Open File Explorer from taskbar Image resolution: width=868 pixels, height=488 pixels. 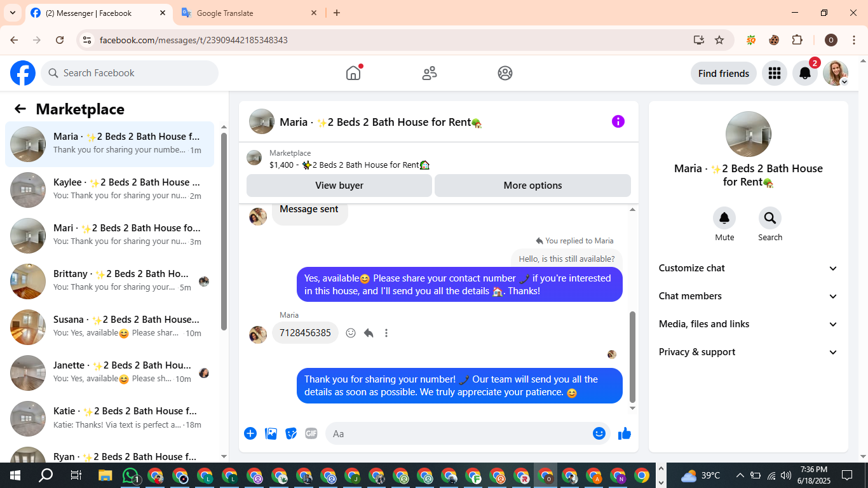pyautogui.click(x=105, y=475)
